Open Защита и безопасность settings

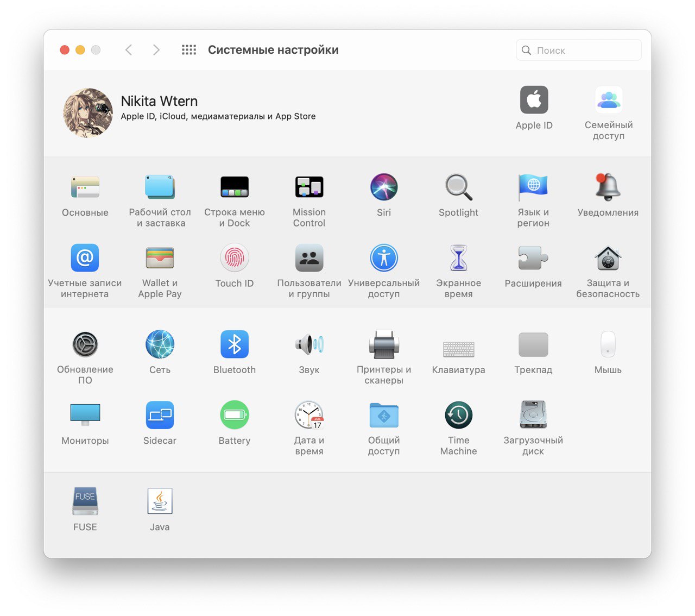click(608, 258)
